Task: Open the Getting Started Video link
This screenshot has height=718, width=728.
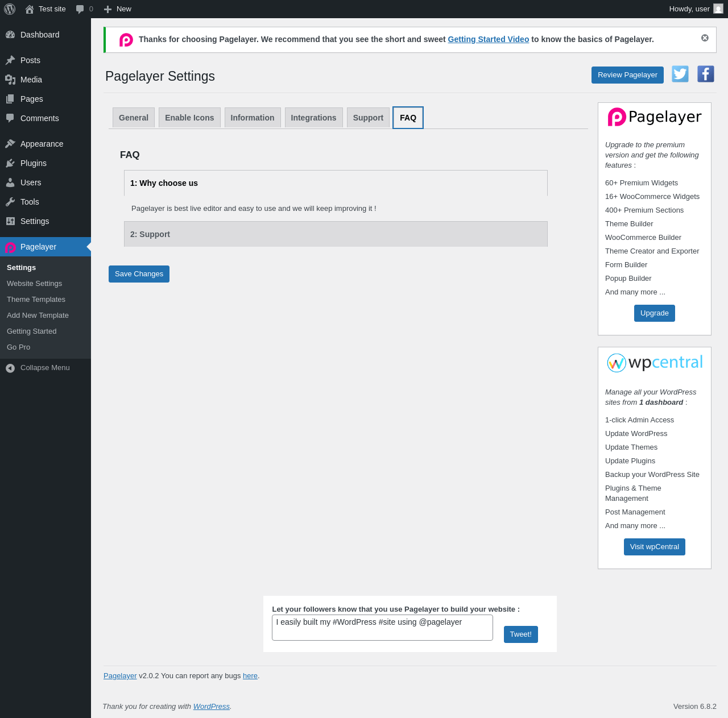Action: coord(489,39)
